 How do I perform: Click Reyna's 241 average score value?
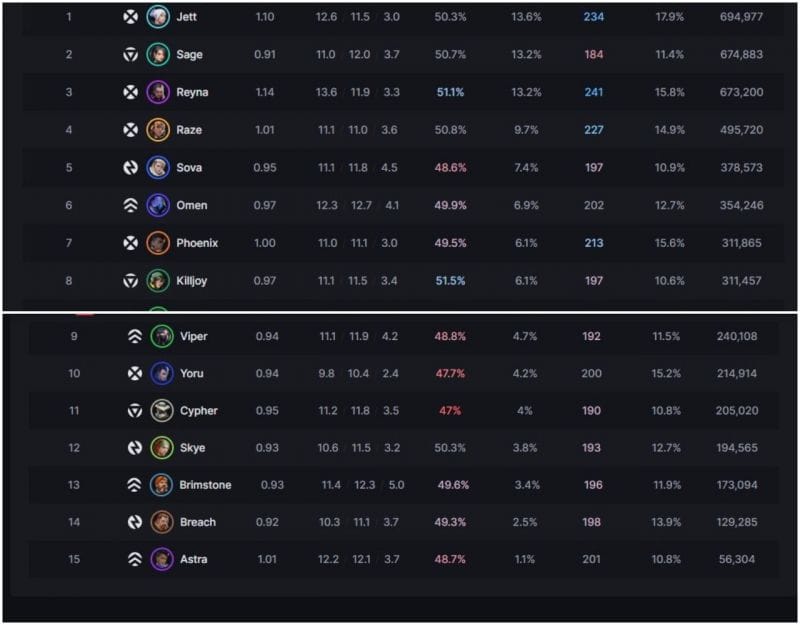pos(594,92)
